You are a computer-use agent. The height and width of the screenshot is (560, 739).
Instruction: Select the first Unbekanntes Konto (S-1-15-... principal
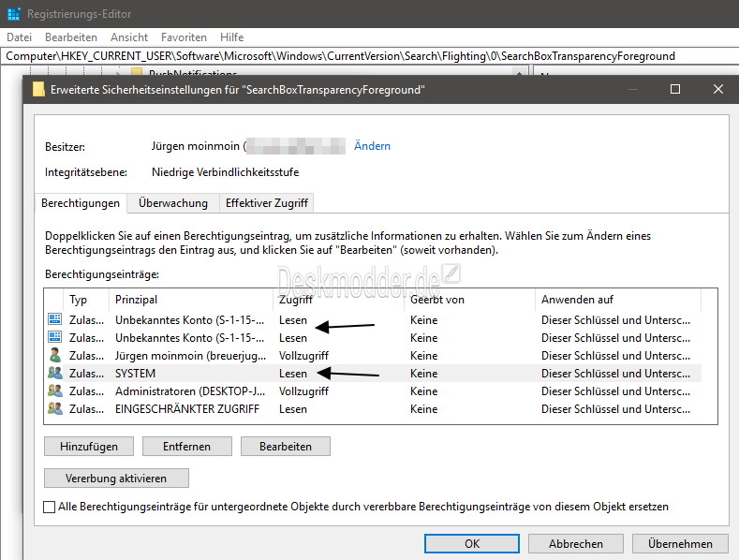tap(189, 320)
